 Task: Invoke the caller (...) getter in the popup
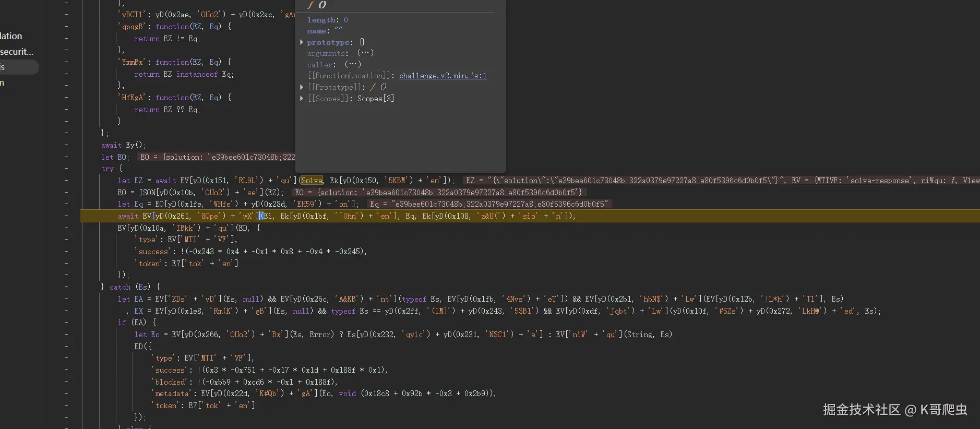[x=353, y=65]
